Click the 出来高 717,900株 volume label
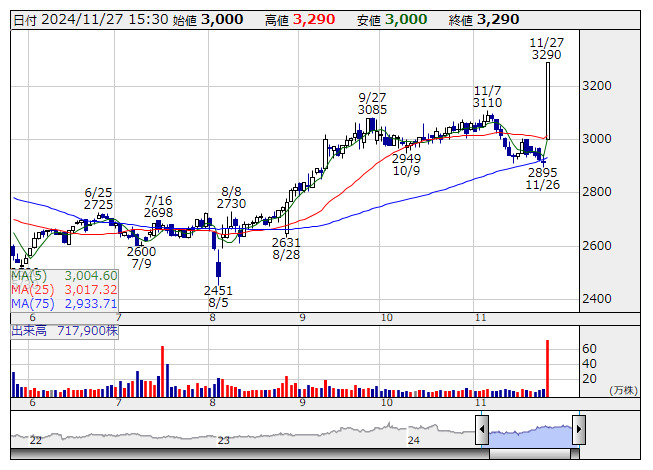653x470 pixels. (x=65, y=331)
